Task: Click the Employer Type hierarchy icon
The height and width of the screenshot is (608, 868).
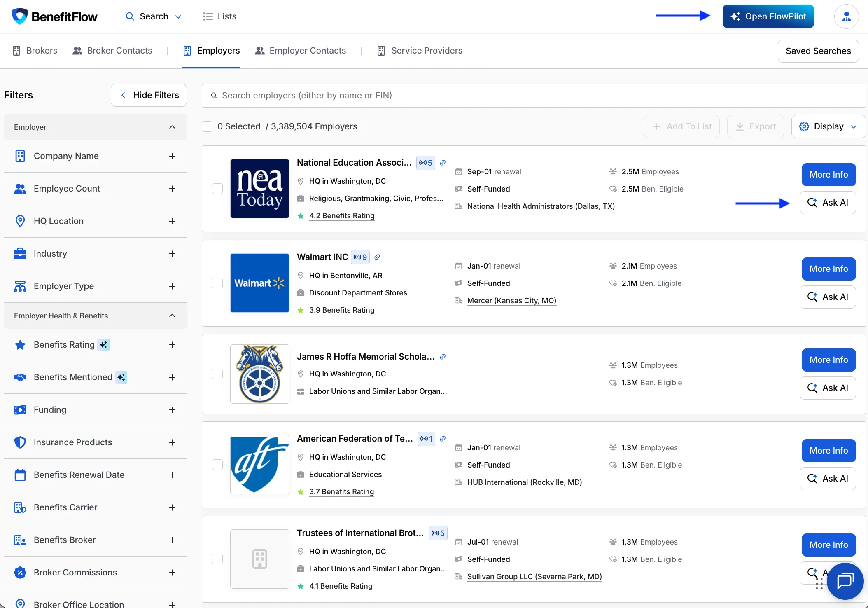Action: coord(20,286)
